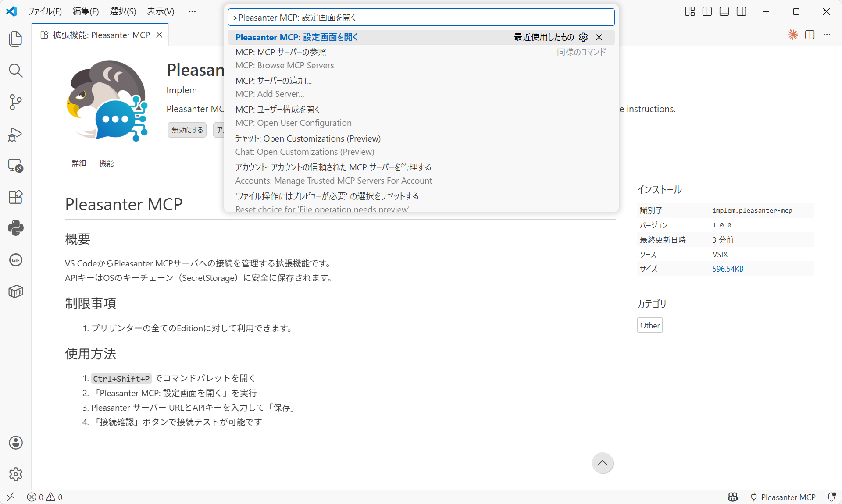Click the 1.0.0 version value
Image resolution: width=842 pixels, height=504 pixels.
(721, 225)
